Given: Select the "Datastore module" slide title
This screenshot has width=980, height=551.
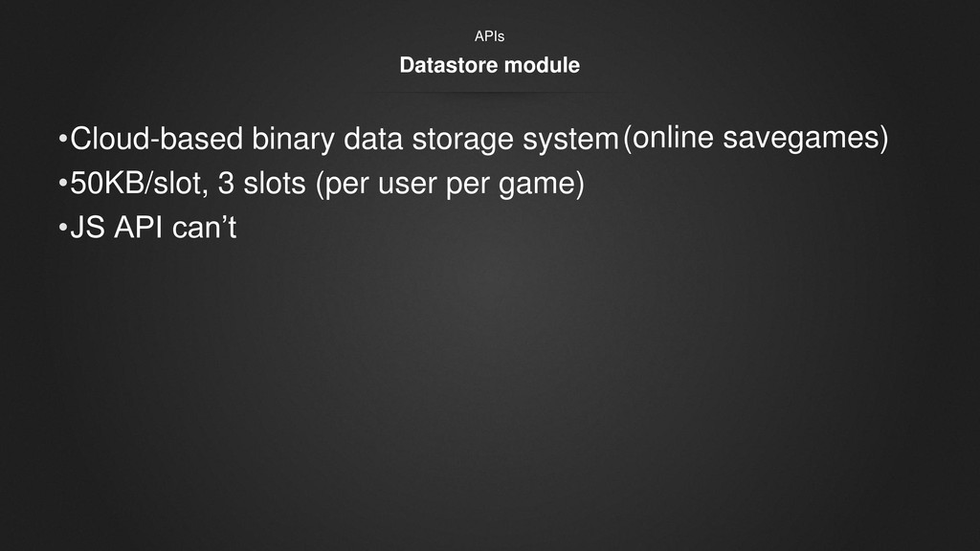Looking at the screenshot, I should [x=489, y=65].
